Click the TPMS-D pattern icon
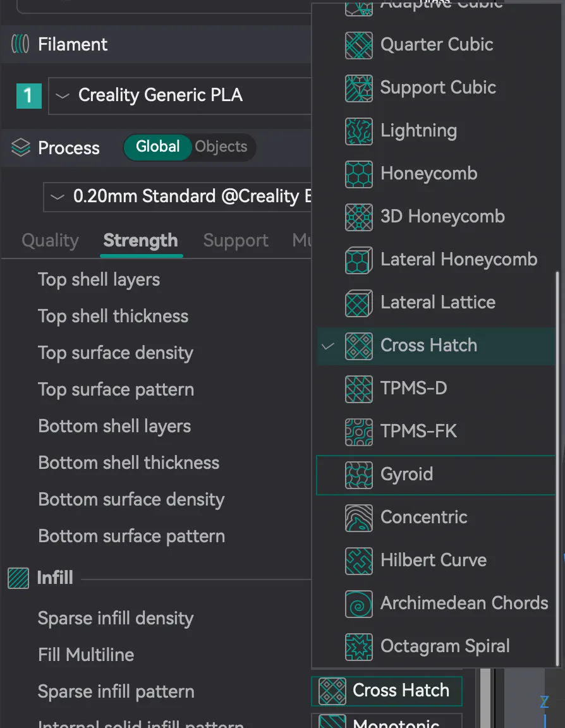This screenshot has height=728, width=565. [x=358, y=389]
